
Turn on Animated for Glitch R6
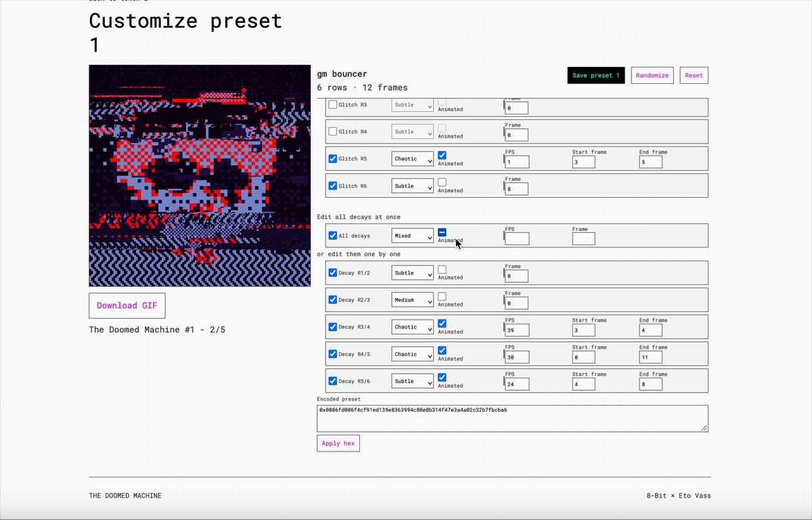(442, 182)
